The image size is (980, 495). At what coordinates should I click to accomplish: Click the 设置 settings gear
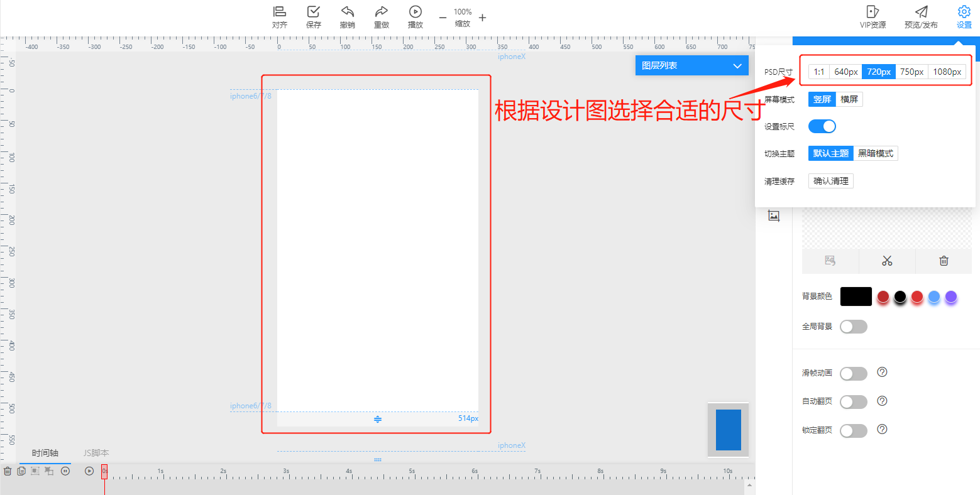coord(964,17)
